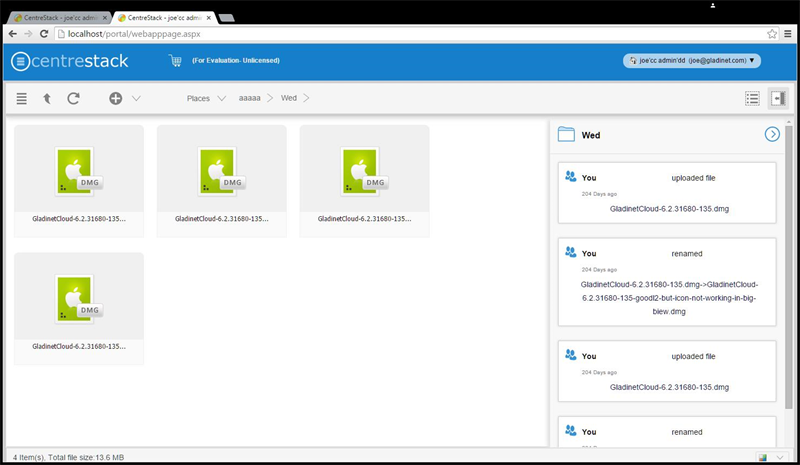Toggle the side info panel
The image size is (800, 465).
(778, 99)
